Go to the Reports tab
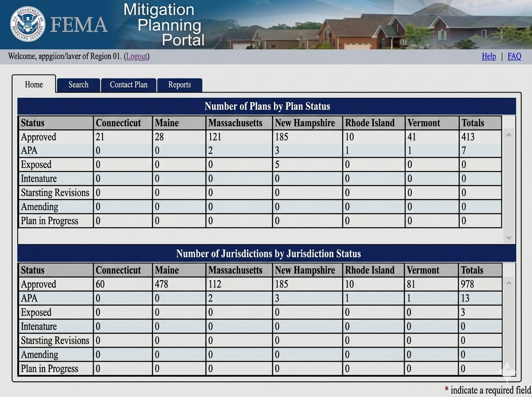 pos(180,85)
